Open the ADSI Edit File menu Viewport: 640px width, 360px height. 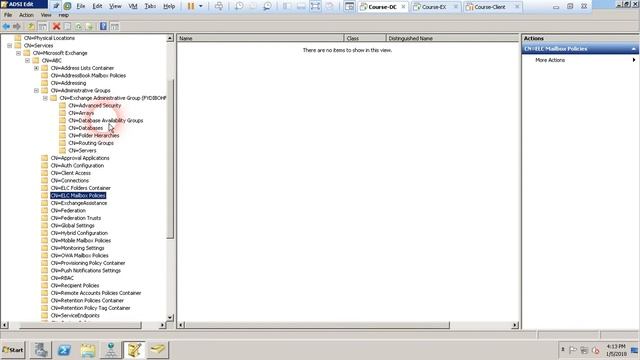pyautogui.click(x=8, y=15)
